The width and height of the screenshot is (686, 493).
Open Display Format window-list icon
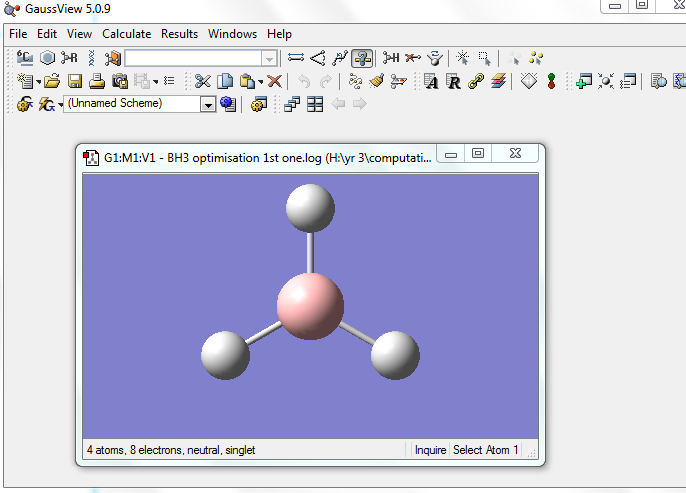click(x=628, y=81)
